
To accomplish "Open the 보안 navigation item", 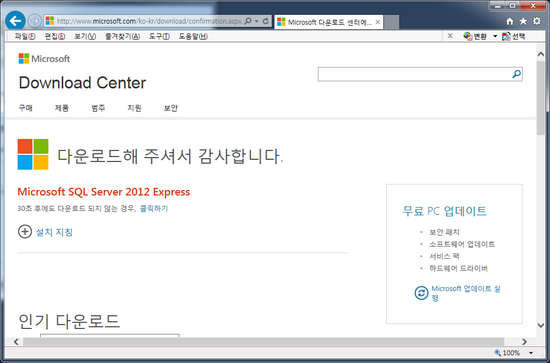I will pos(171,108).
